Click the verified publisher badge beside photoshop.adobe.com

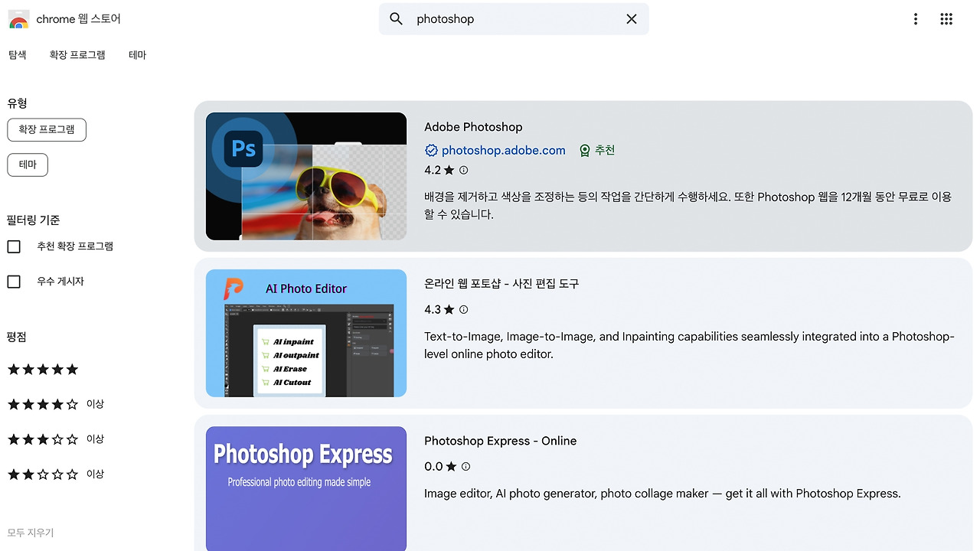coord(431,150)
